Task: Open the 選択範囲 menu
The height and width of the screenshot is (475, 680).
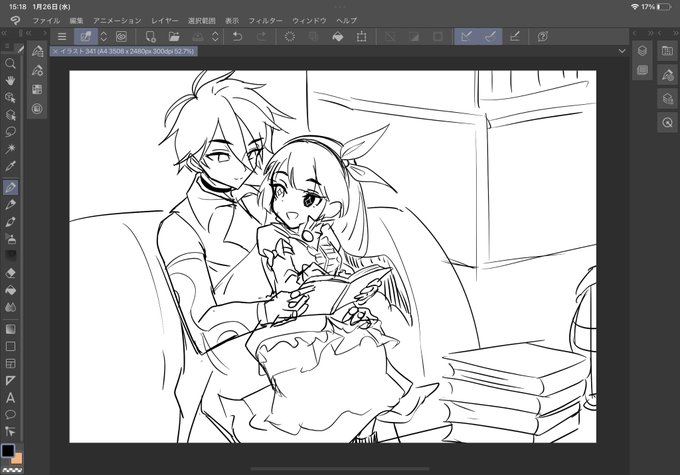Action: 202,20
